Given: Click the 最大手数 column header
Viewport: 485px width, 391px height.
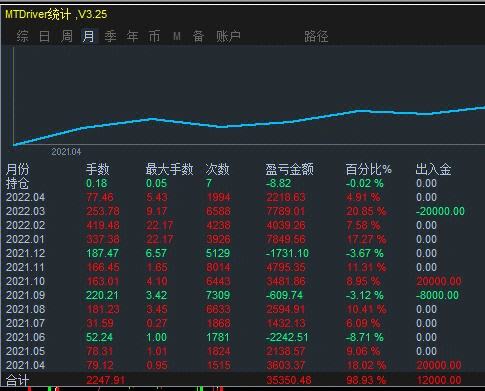Looking at the screenshot, I should pos(169,169).
